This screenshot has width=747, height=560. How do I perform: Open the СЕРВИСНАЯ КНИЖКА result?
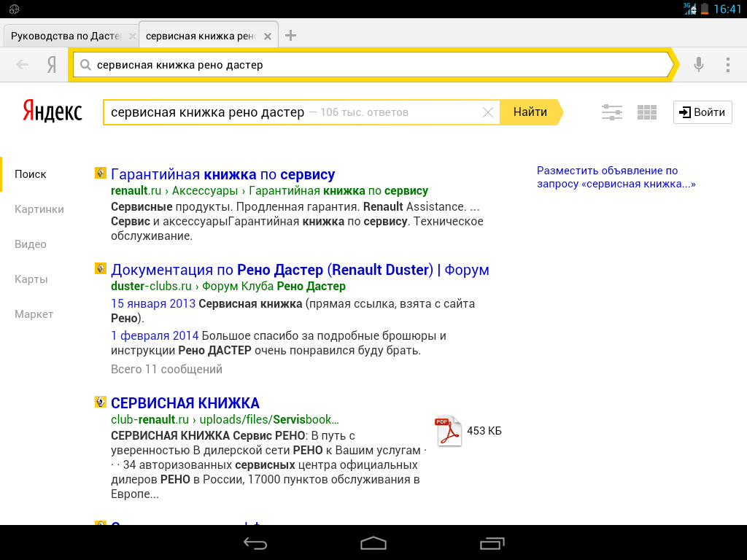coord(185,403)
